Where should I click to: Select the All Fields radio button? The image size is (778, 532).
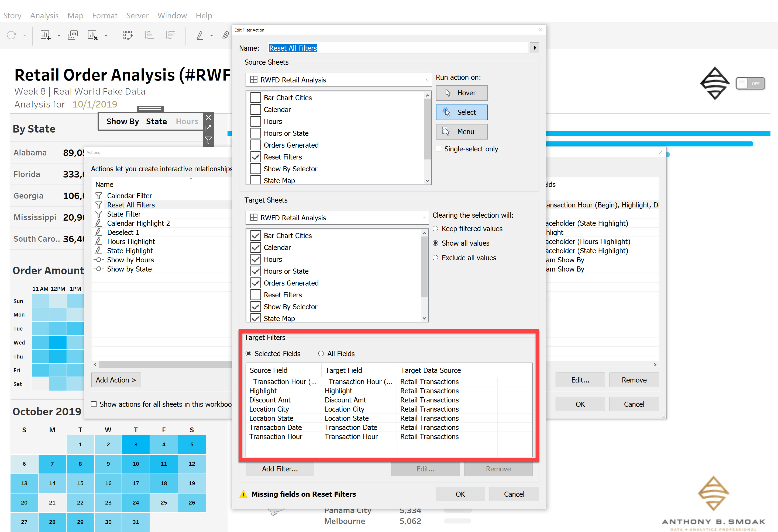321,353
